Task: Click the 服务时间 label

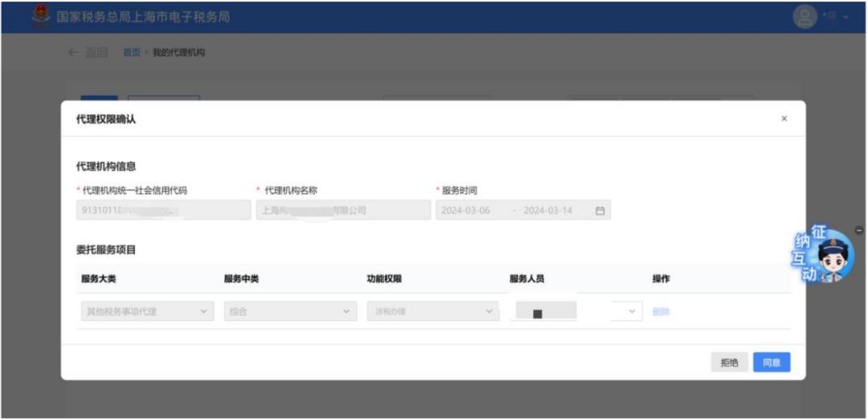Action: pyautogui.click(x=460, y=190)
